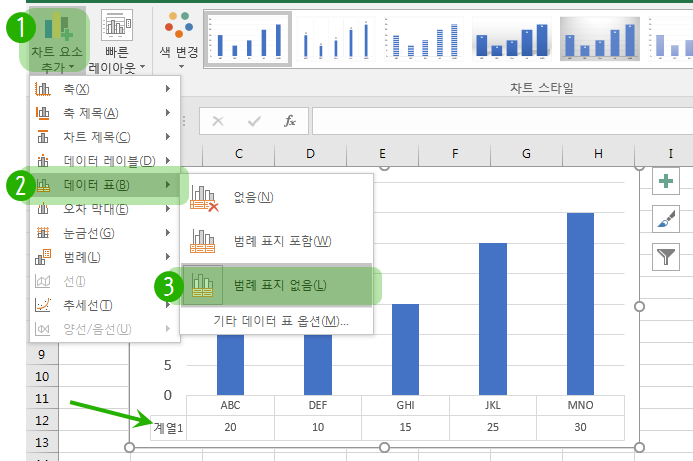This screenshot has height=461, width=693.
Task: Open the 추세선(T) trendline submenu
Action: 105,305
